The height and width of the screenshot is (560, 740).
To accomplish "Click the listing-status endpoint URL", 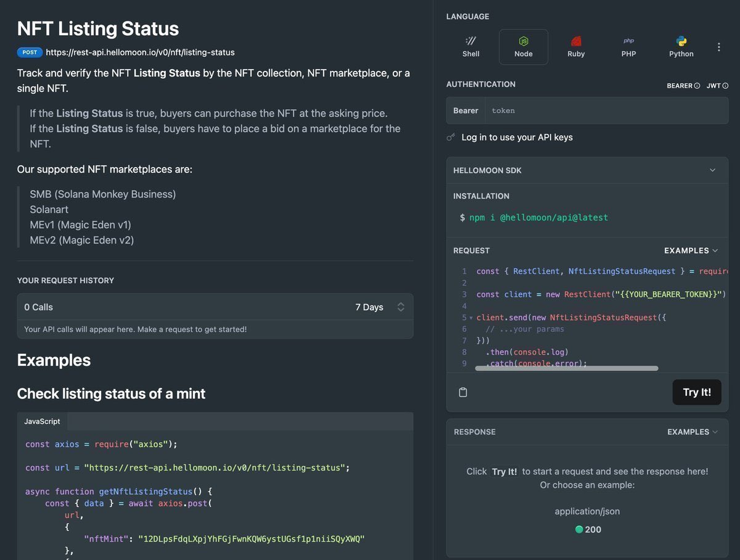I will [x=140, y=52].
